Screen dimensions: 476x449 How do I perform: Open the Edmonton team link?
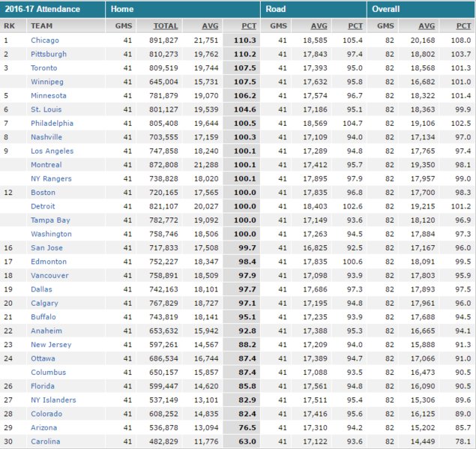click(x=49, y=262)
